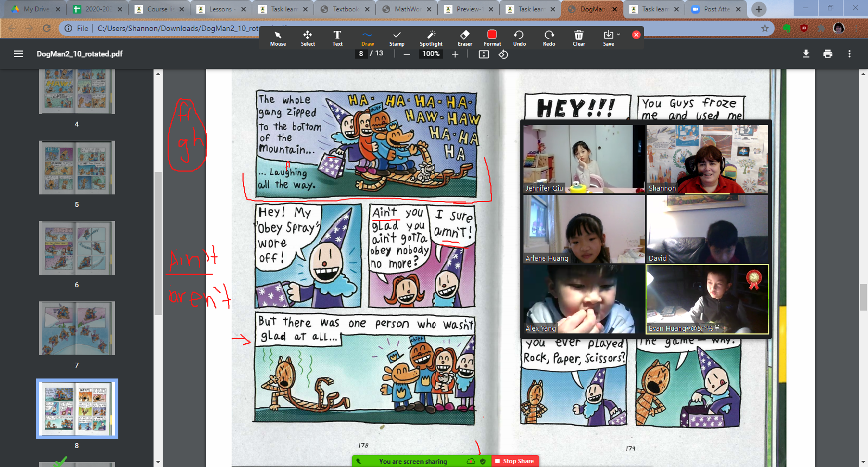The width and height of the screenshot is (868, 467).
Task: Select Evan Huang's video tile
Action: click(x=707, y=299)
